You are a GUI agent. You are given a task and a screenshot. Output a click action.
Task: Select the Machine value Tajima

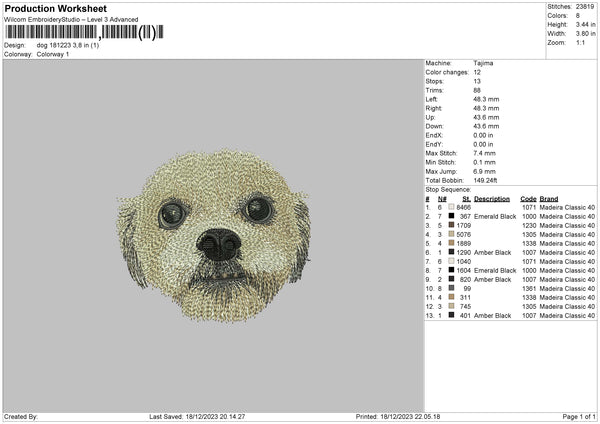pos(483,63)
